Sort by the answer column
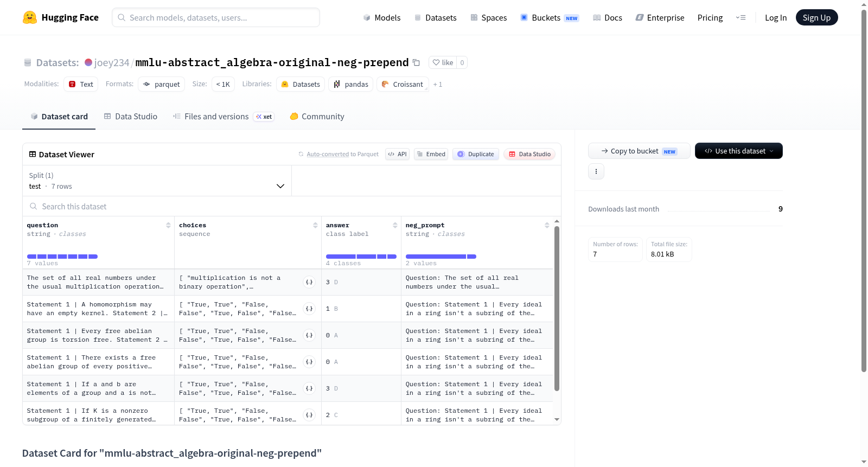The image size is (868, 467). point(395,225)
